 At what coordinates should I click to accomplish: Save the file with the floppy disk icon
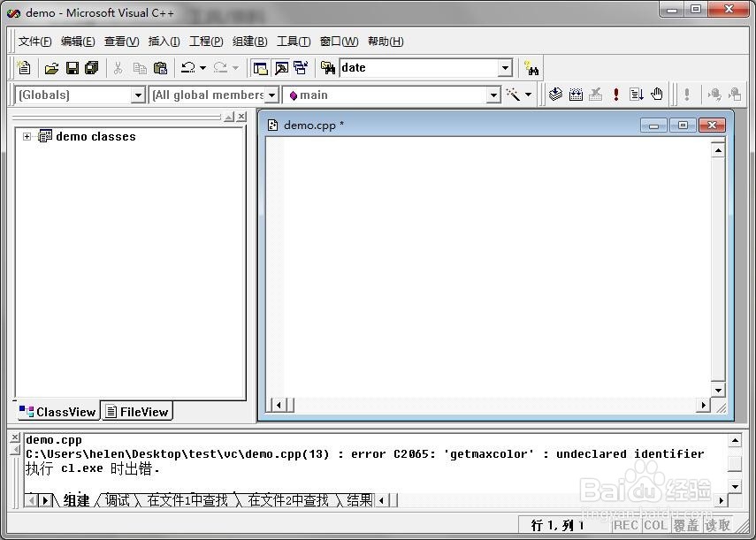73,68
